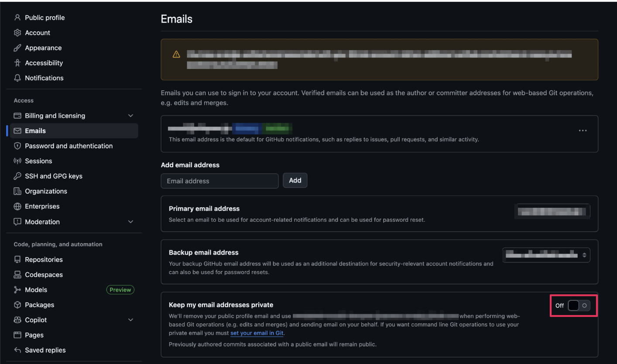The height and width of the screenshot is (364, 617).
Task: Expand the Moderation section chevron
Action: [130, 222]
